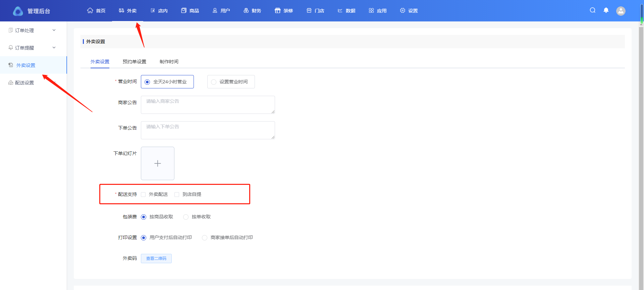Switch to the 制作时间 tab

169,62
